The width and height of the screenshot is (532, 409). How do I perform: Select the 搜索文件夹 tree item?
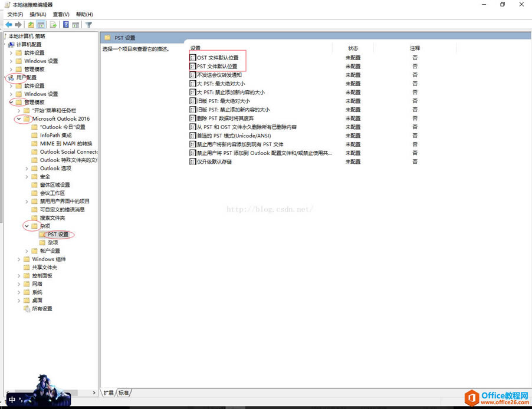click(52, 217)
